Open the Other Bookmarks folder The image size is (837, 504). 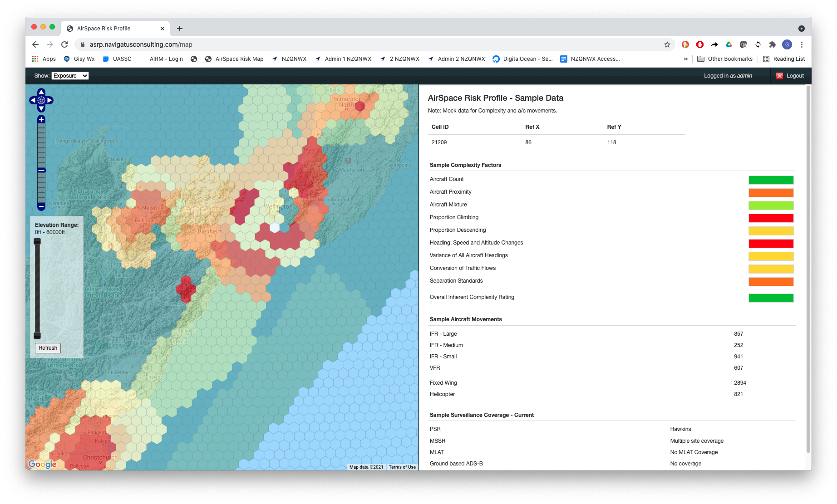725,59
